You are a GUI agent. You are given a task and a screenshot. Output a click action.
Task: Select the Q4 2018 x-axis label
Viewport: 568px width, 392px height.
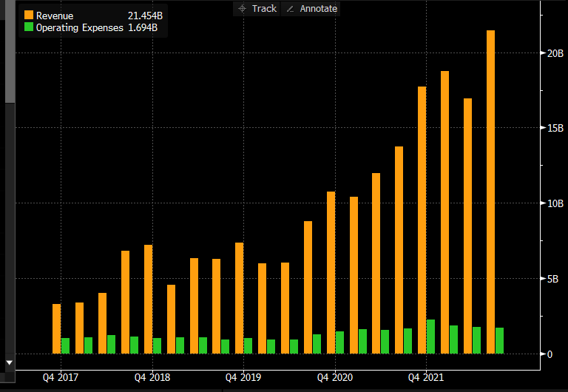pyautogui.click(x=152, y=377)
